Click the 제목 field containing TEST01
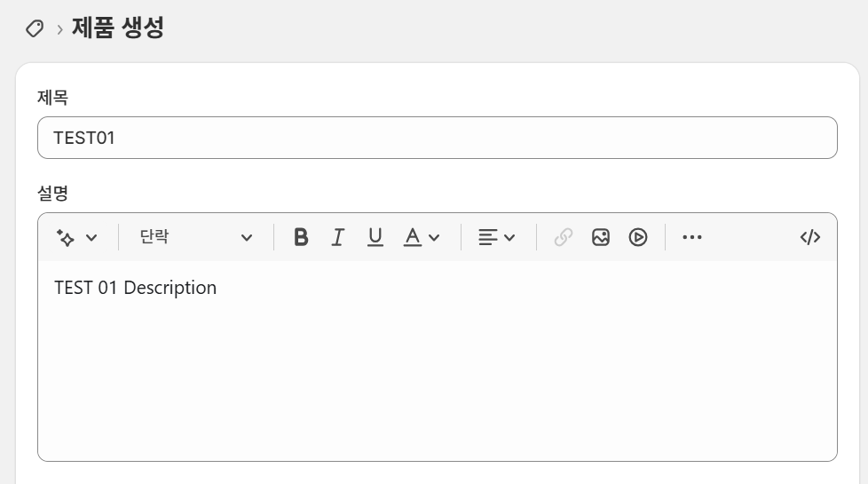This screenshot has width=868, height=484. [437, 138]
